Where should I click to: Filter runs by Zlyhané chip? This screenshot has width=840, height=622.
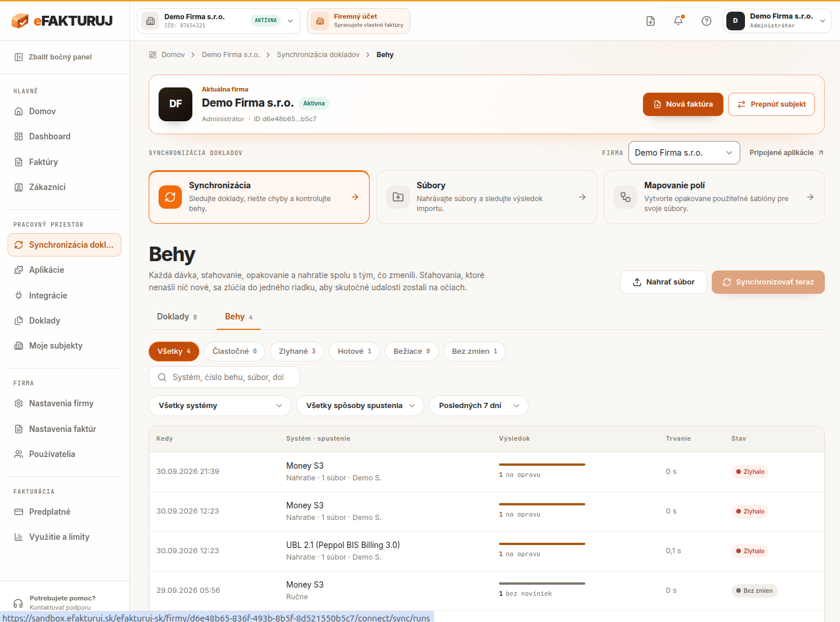click(297, 352)
